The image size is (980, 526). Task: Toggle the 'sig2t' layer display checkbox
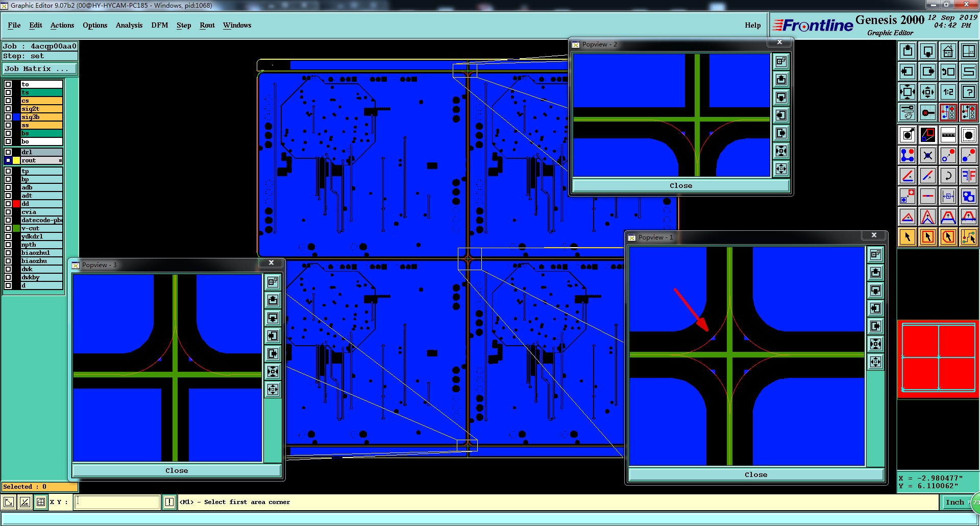click(8, 109)
